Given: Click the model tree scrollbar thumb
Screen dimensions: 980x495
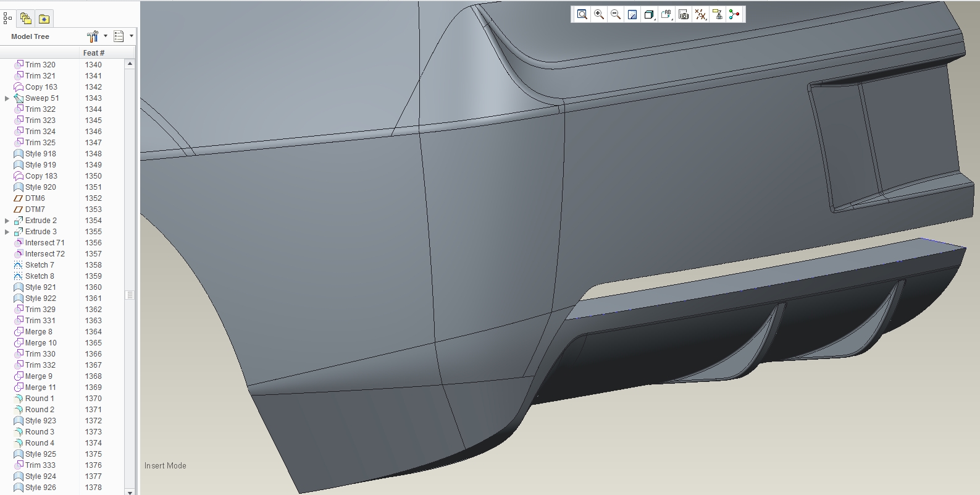Looking at the screenshot, I should [130, 295].
